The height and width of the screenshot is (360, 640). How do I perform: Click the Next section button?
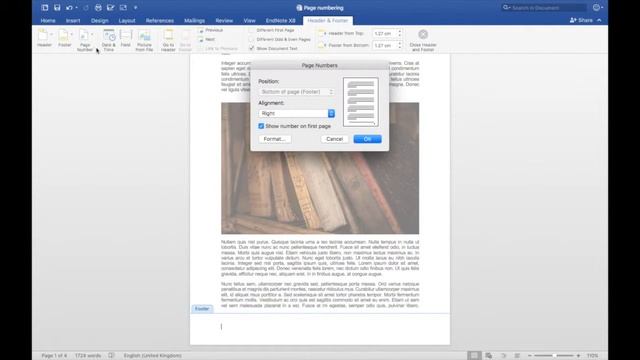tap(207, 39)
